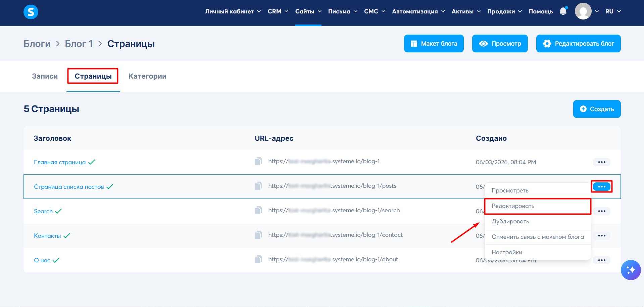Click Редактировать блог button

coord(579,44)
